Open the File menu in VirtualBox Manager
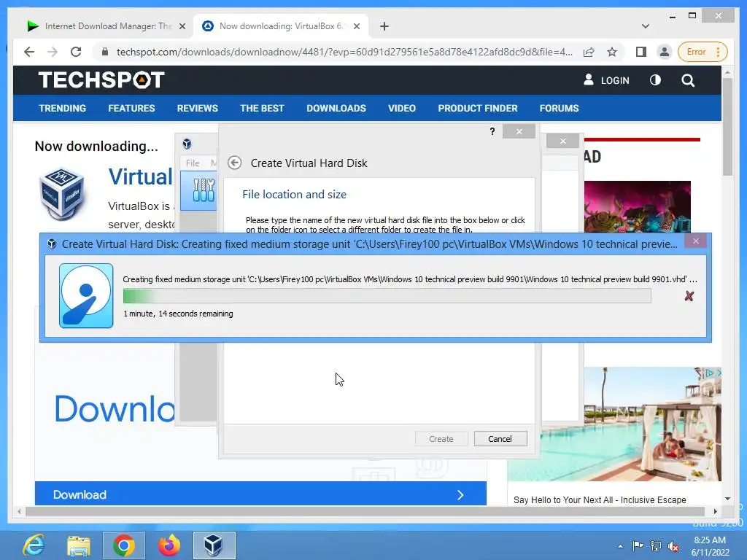This screenshot has height=560, width=747. tap(193, 163)
